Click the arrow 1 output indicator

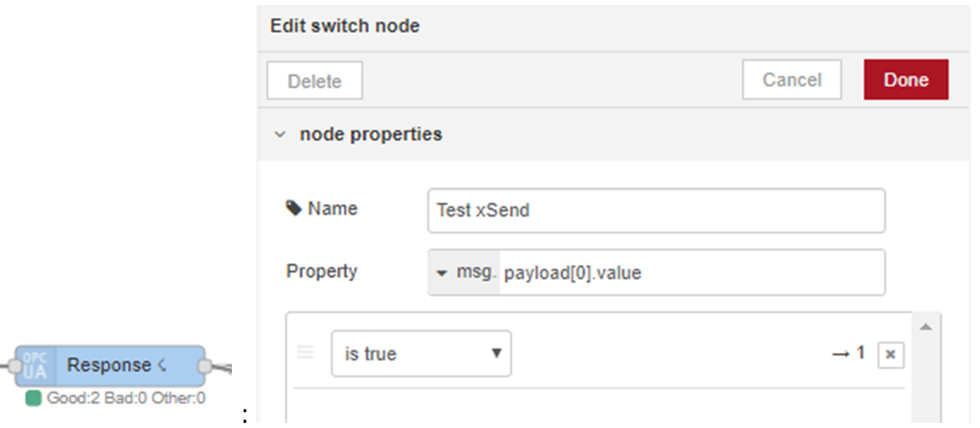(x=848, y=354)
